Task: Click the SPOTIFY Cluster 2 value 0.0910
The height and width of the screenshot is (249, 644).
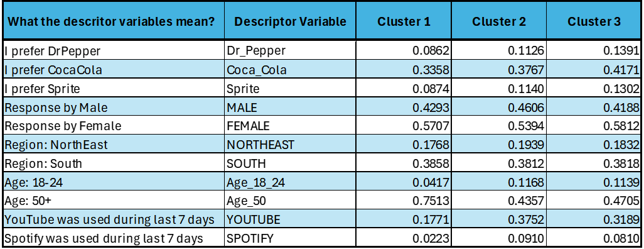Action: tap(498, 238)
